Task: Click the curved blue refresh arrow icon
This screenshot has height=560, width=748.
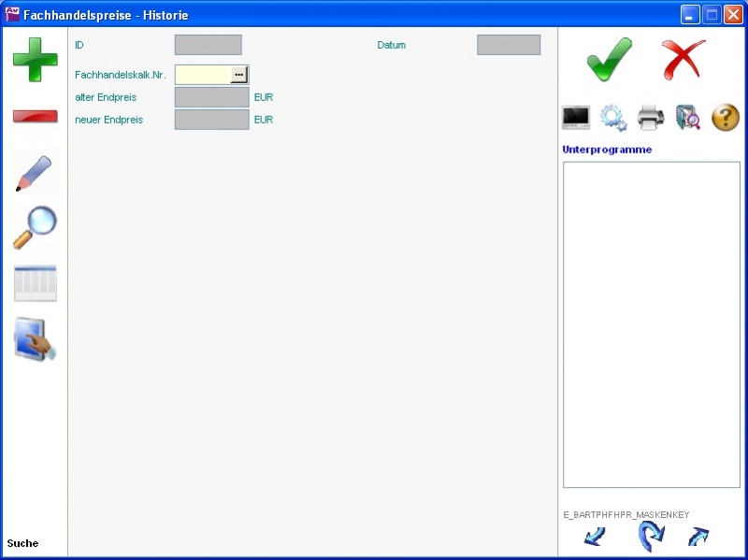Action: coord(651,537)
